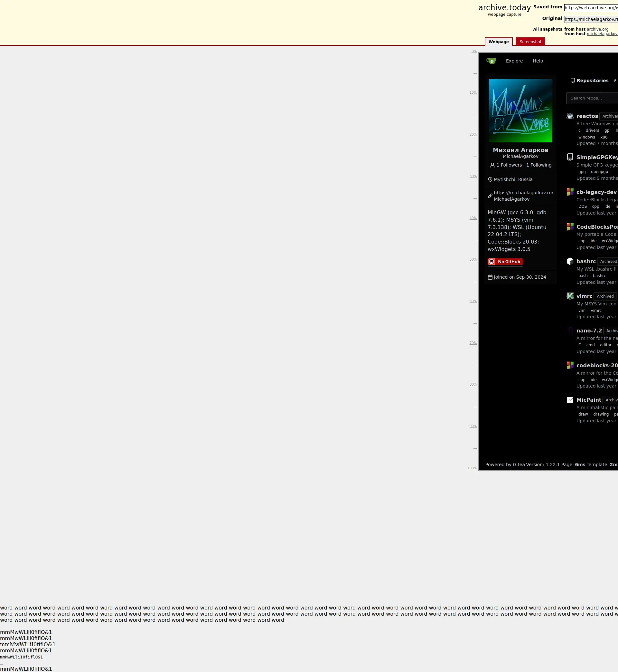Screen dimensions: 618x672
Task: Switch to the Screenshot tab
Action: pyautogui.click(x=530, y=42)
